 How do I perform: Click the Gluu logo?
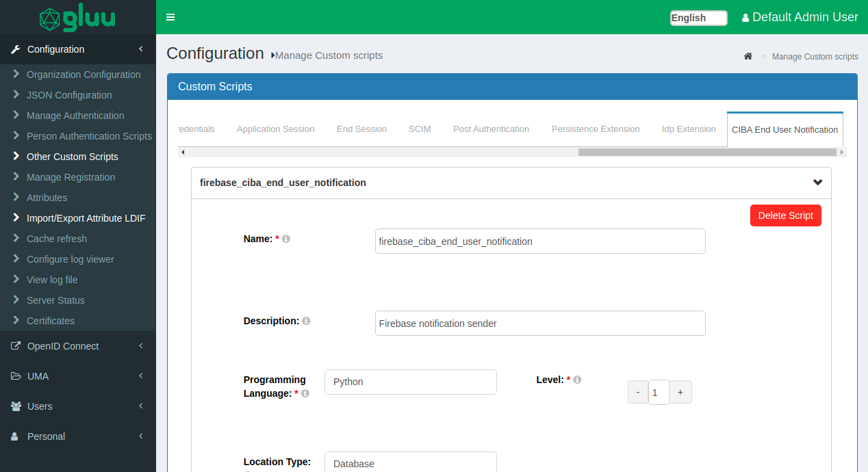77,18
